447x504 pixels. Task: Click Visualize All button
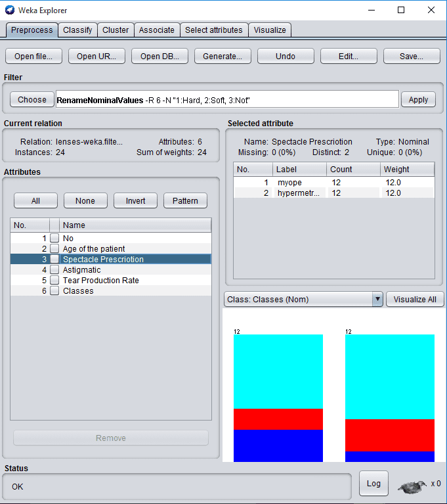(415, 299)
